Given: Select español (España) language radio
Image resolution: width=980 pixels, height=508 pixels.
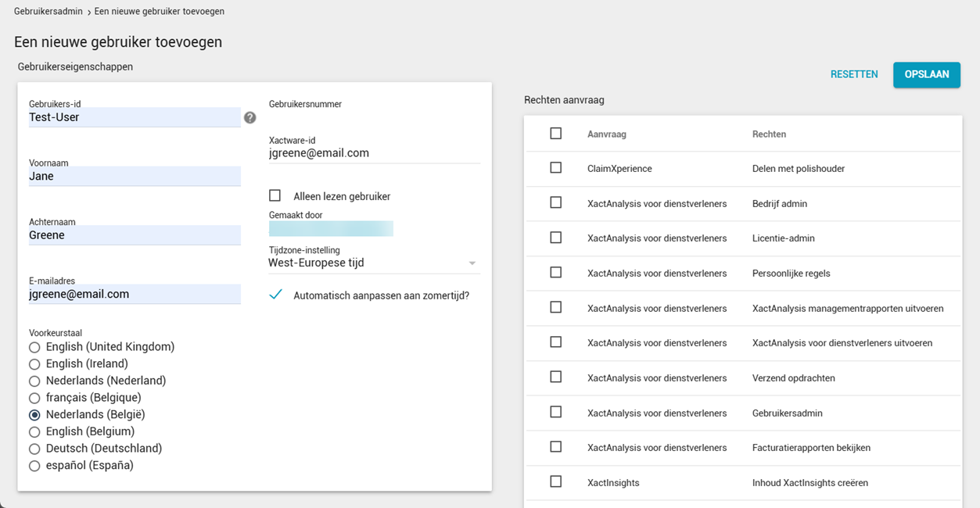Looking at the screenshot, I should click(x=34, y=466).
